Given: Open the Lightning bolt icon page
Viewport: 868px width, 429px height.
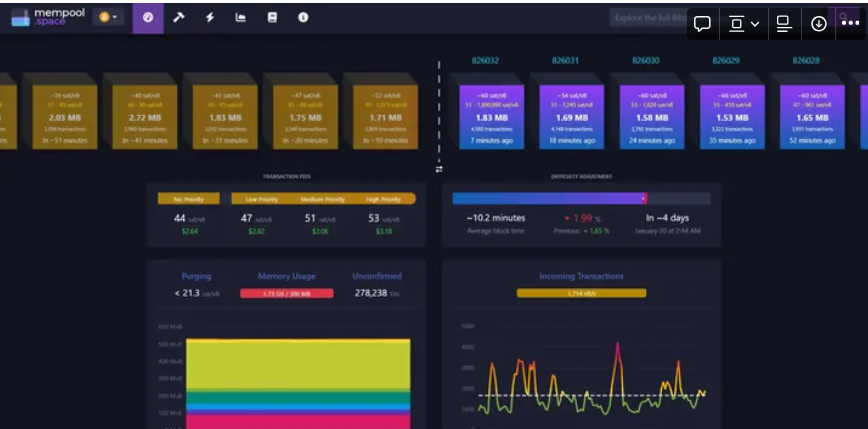Looking at the screenshot, I should click(x=210, y=17).
